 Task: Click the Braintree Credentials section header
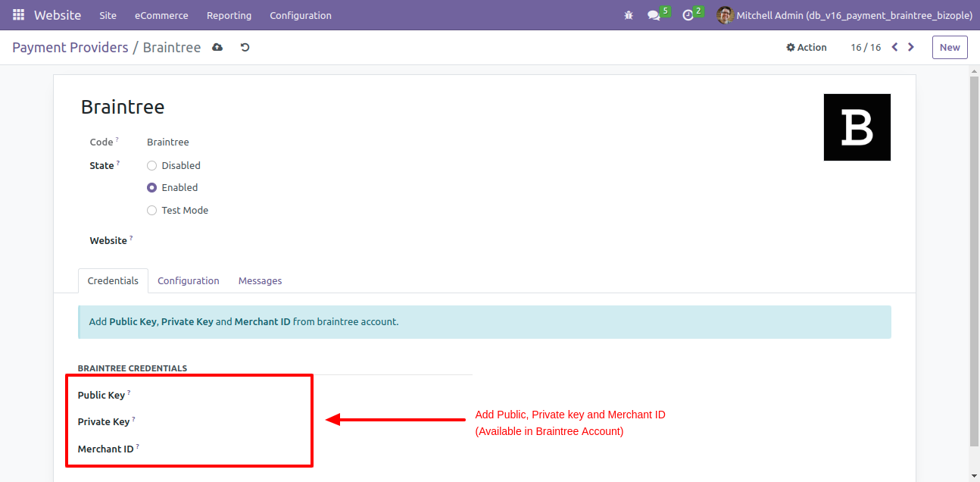point(133,368)
